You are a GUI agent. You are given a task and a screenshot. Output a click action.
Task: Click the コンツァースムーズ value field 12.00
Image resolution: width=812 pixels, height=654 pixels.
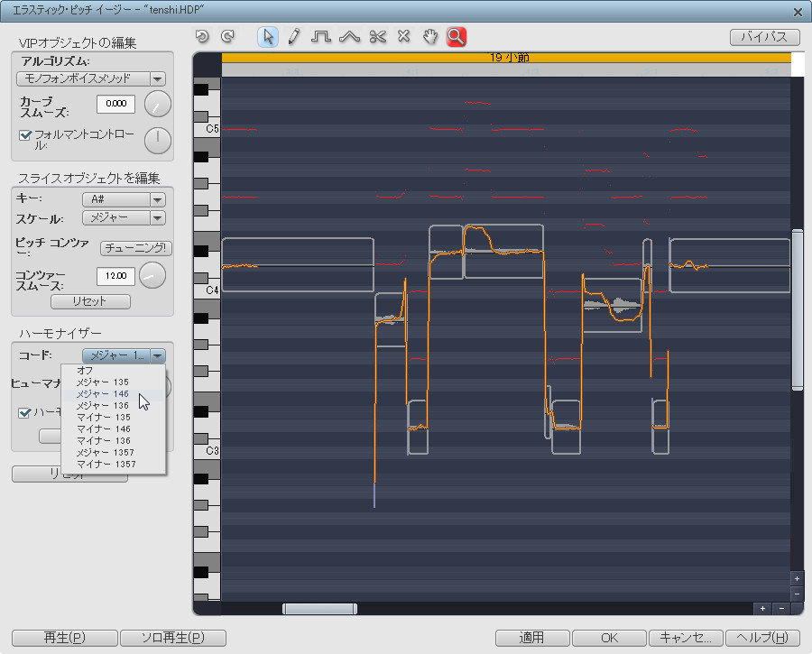(116, 276)
